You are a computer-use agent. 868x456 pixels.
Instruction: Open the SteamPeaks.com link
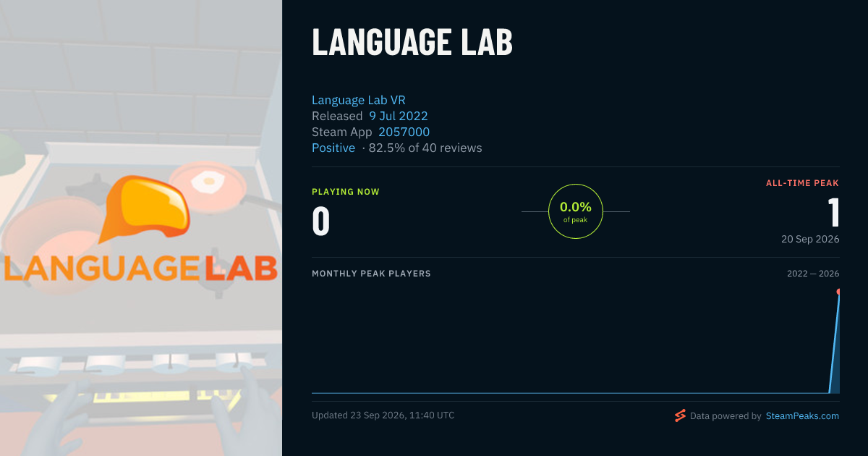coord(802,416)
